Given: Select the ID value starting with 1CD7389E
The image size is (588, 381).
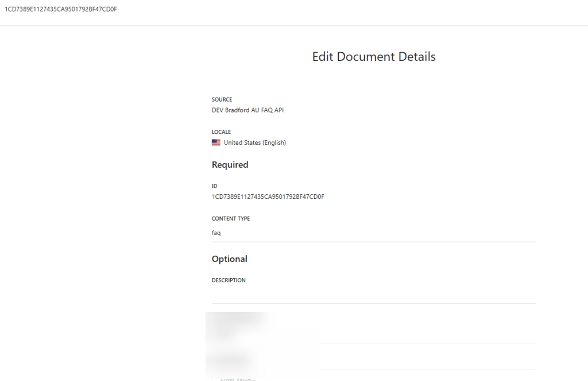Looking at the screenshot, I should click(x=268, y=197).
